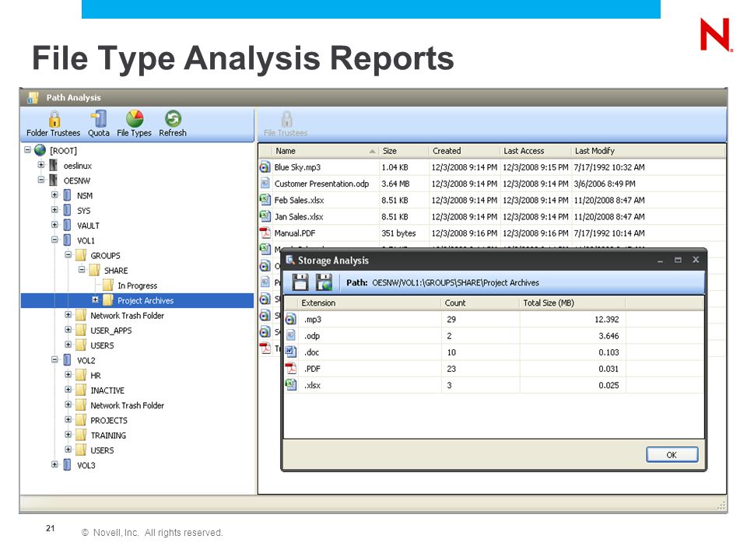Sort Storage Analysis by Count header
This screenshot has width=747, height=560.
pos(480,303)
